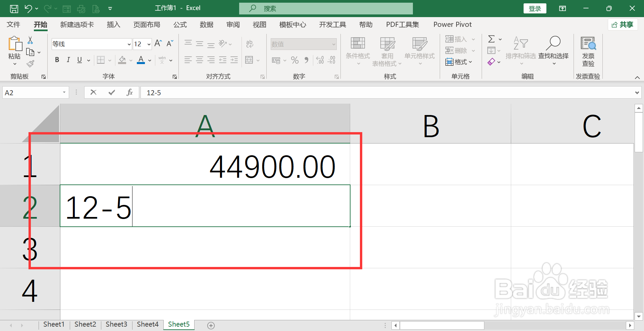Apply percent style

(x=295, y=60)
